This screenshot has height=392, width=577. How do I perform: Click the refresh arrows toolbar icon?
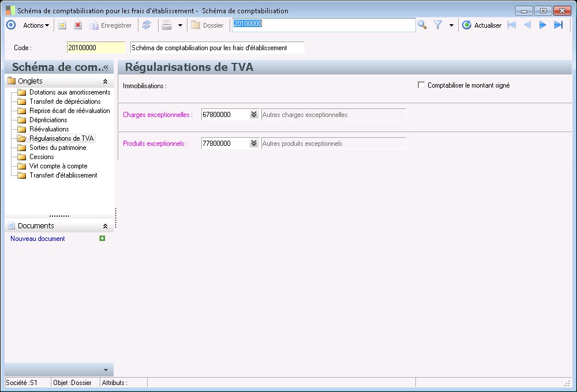(x=147, y=25)
